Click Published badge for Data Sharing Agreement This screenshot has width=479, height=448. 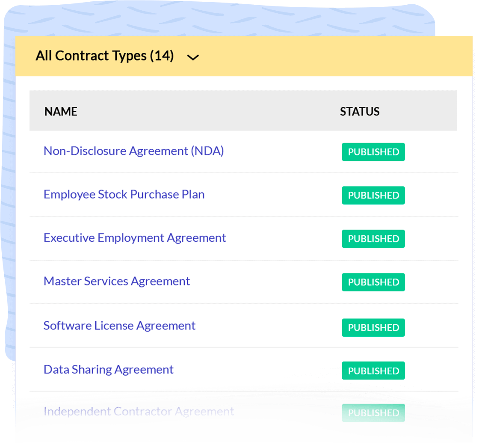pyautogui.click(x=373, y=371)
